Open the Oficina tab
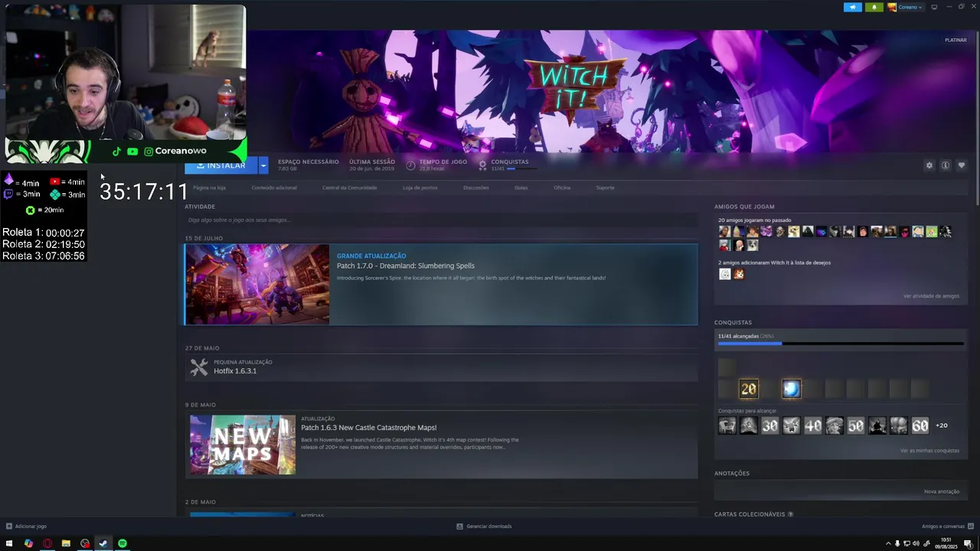 (x=562, y=187)
